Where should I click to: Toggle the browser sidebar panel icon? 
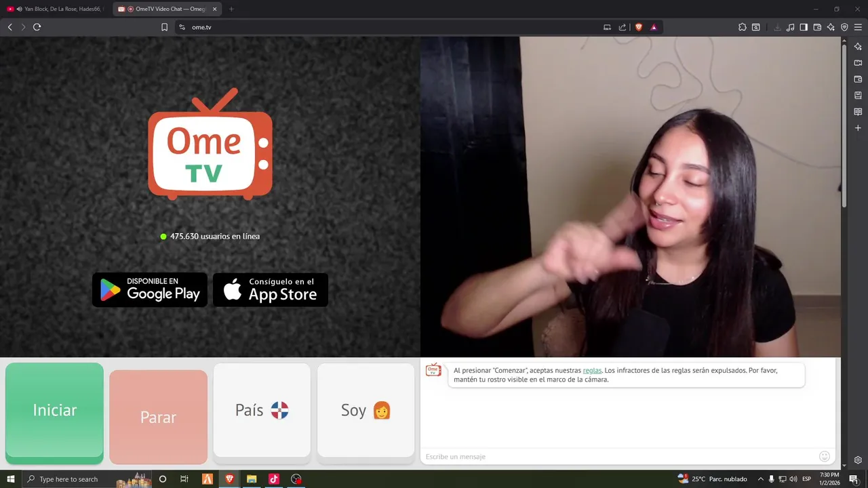click(804, 27)
